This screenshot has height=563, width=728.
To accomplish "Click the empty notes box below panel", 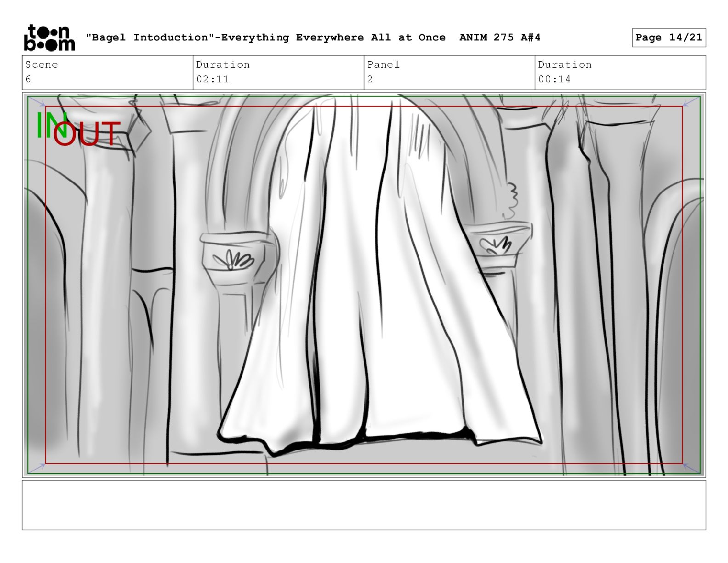I will (364, 505).
